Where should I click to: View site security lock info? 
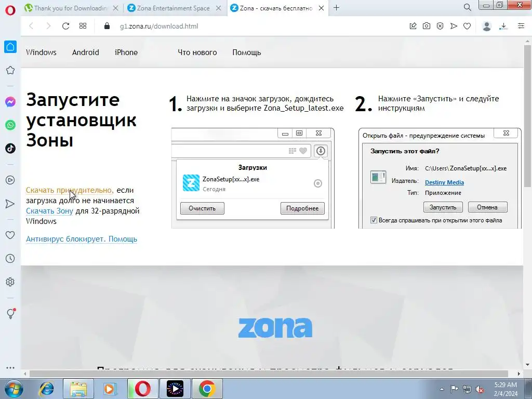[x=107, y=26]
